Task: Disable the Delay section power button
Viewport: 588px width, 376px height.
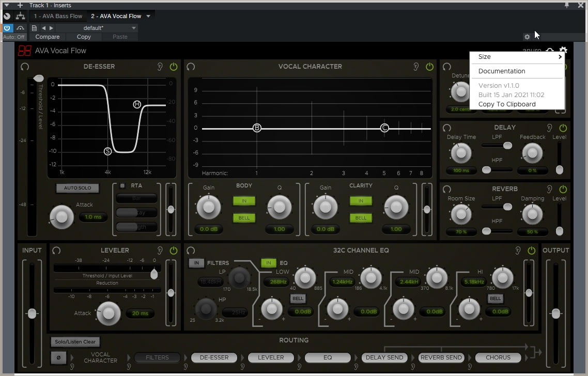Action: pos(563,128)
